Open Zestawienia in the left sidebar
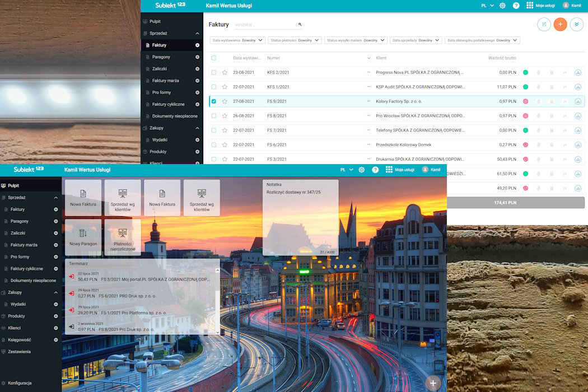This screenshot has width=588, height=392. click(20, 352)
